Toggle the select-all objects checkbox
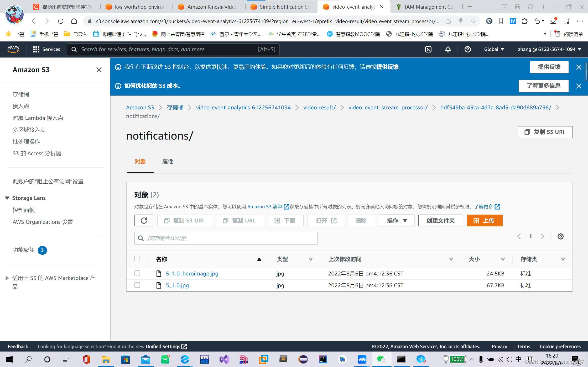 coord(137,259)
